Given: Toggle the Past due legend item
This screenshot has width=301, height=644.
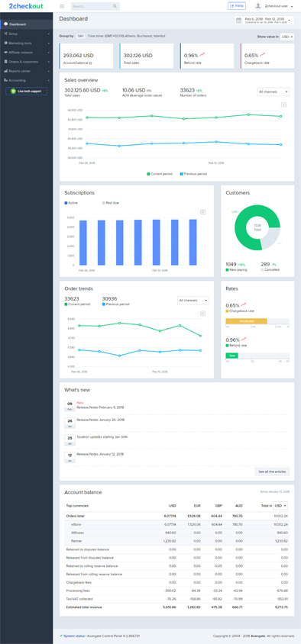Looking at the screenshot, I should (x=111, y=203).
